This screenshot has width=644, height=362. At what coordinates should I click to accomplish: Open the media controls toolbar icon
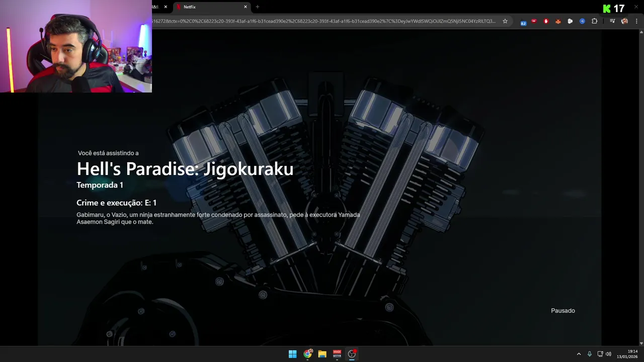pyautogui.click(x=612, y=21)
